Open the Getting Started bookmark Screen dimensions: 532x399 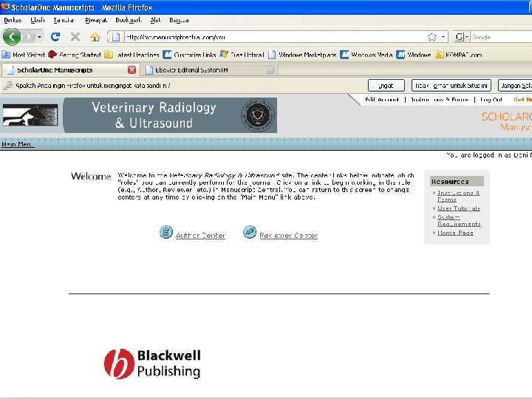pyautogui.click(x=75, y=55)
